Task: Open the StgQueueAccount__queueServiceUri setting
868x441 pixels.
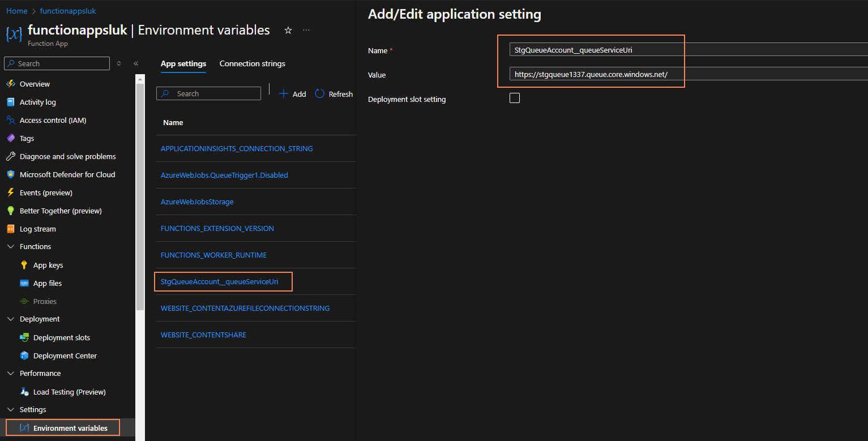Action: coord(220,281)
